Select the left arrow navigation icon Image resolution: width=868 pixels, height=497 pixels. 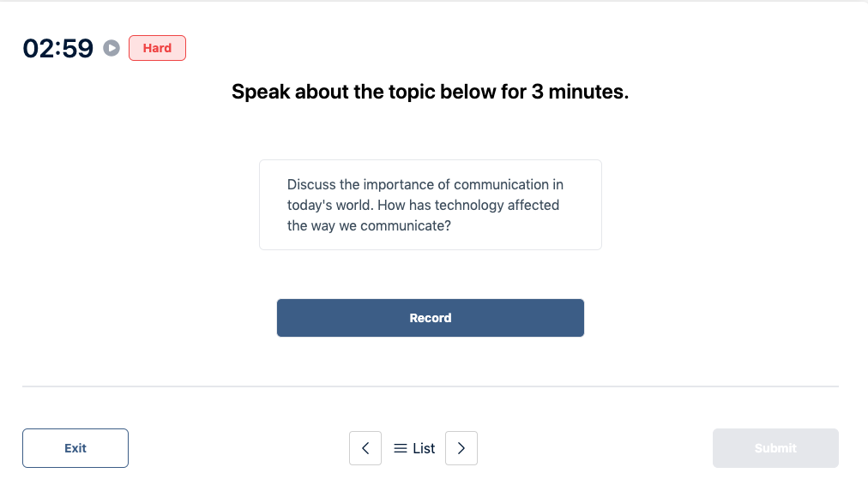pos(365,448)
